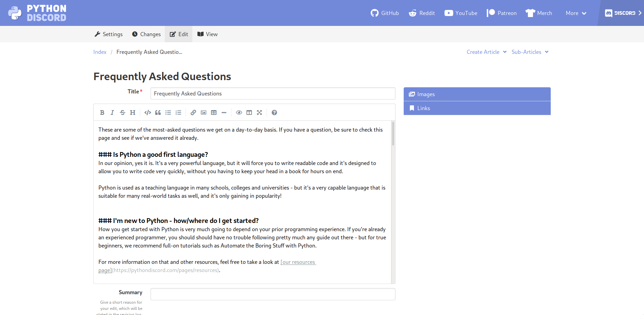Expand Create Article dropdown
Image resolution: width=644 pixels, height=315 pixels.
click(x=486, y=52)
